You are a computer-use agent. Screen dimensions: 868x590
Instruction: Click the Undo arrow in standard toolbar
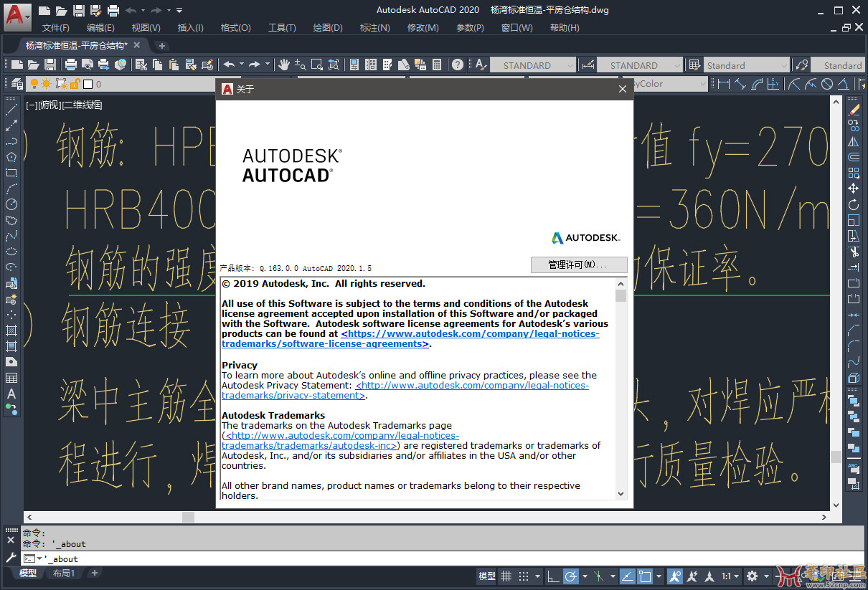(x=230, y=65)
